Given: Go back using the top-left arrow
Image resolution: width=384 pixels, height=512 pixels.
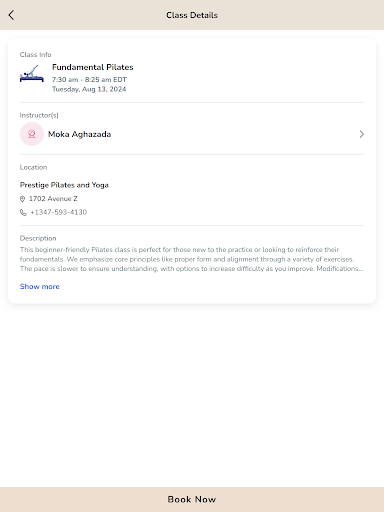Looking at the screenshot, I should (x=11, y=15).
